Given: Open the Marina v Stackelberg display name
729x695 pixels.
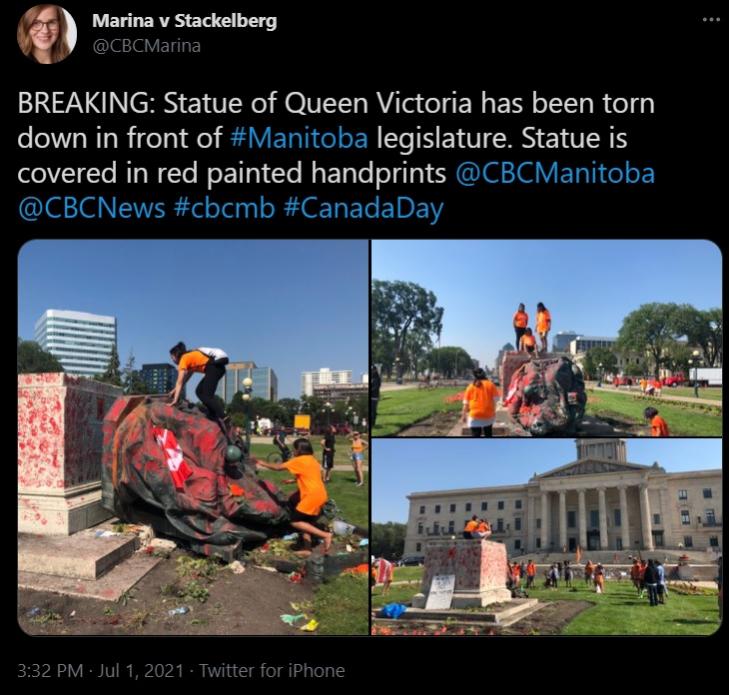Looking at the screenshot, I should 184,21.
